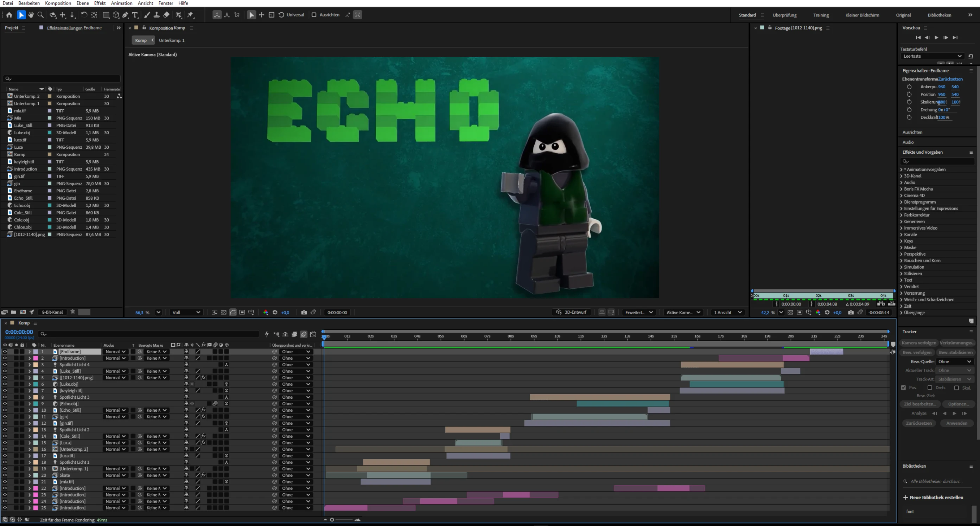
Task: Enable motion blur switch in timeline header
Action: [304, 334]
